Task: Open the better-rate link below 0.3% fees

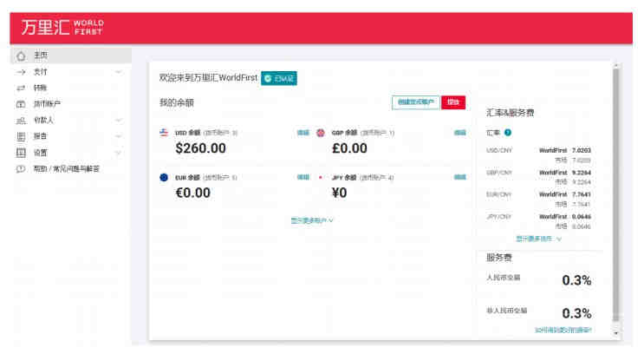Action: point(563,330)
